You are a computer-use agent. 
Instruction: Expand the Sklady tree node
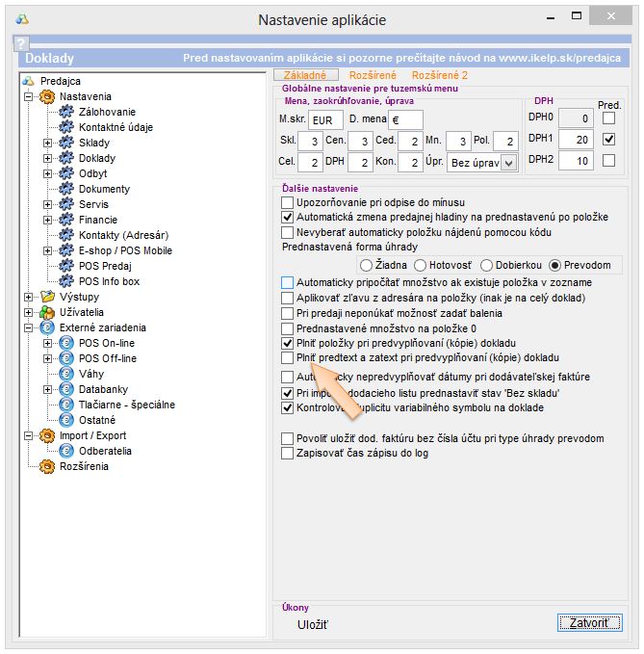pos(47,143)
